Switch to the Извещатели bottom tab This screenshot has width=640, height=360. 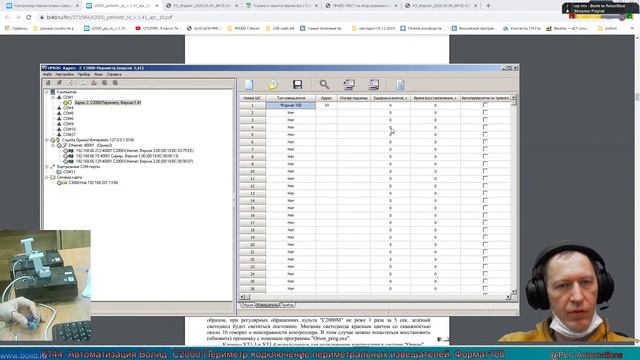click(x=267, y=305)
